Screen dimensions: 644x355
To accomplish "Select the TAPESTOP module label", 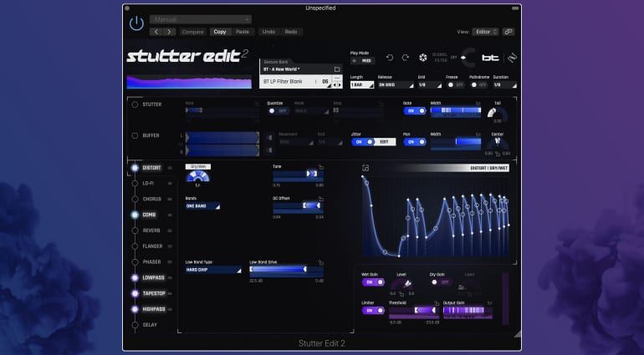I will (154, 293).
